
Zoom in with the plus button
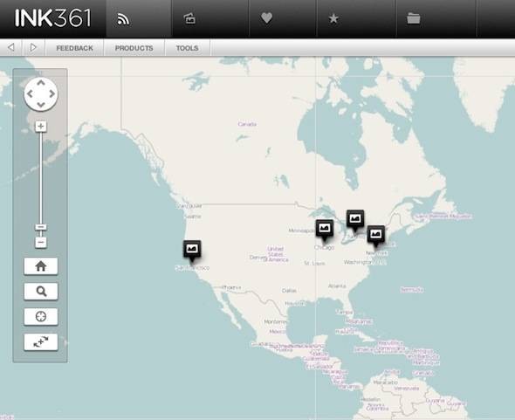(41, 127)
